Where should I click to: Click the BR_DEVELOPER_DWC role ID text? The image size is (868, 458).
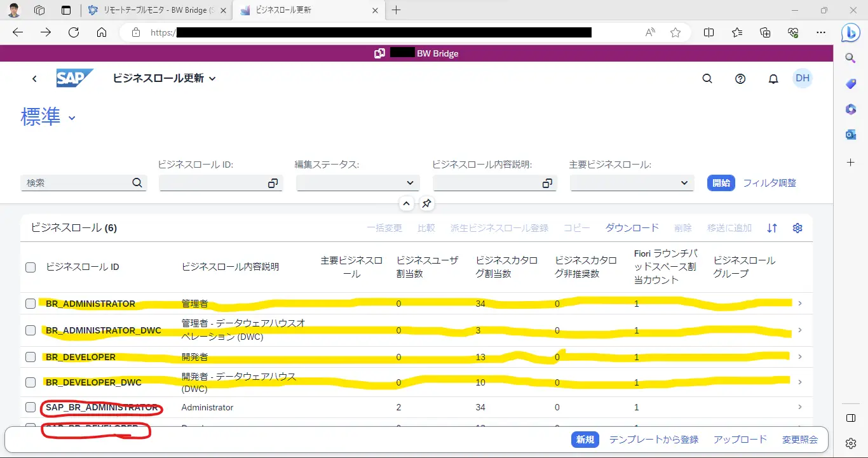click(93, 382)
